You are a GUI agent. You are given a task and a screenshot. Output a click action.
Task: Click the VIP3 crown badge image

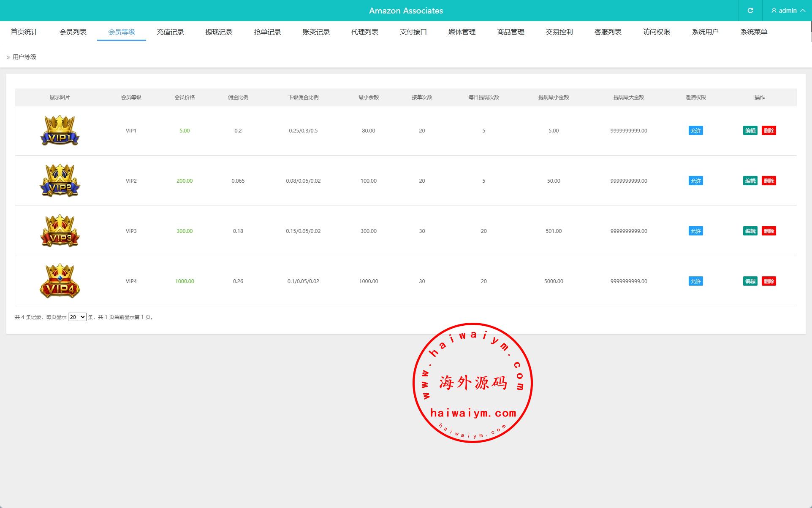tap(60, 231)
